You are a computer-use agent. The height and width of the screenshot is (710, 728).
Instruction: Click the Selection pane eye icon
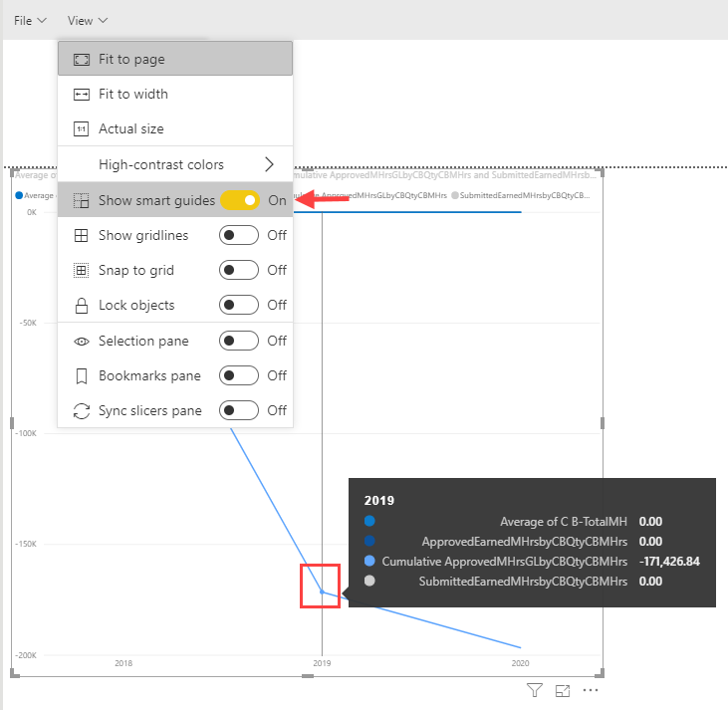click(x=82, y=342)
